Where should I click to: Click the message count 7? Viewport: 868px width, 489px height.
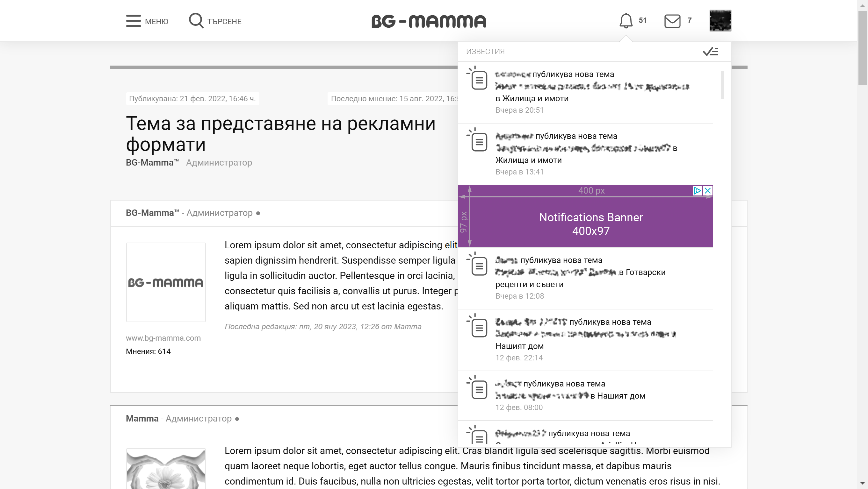[690, 20]
